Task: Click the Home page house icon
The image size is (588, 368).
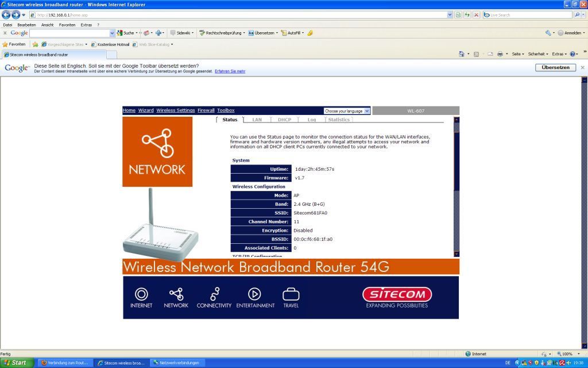Action: pyautogui.click(x=462, y=54)
